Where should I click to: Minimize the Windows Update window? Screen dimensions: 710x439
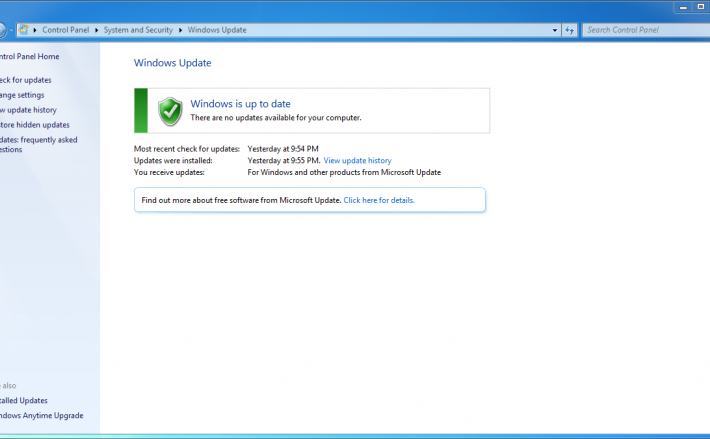point(683,7)
